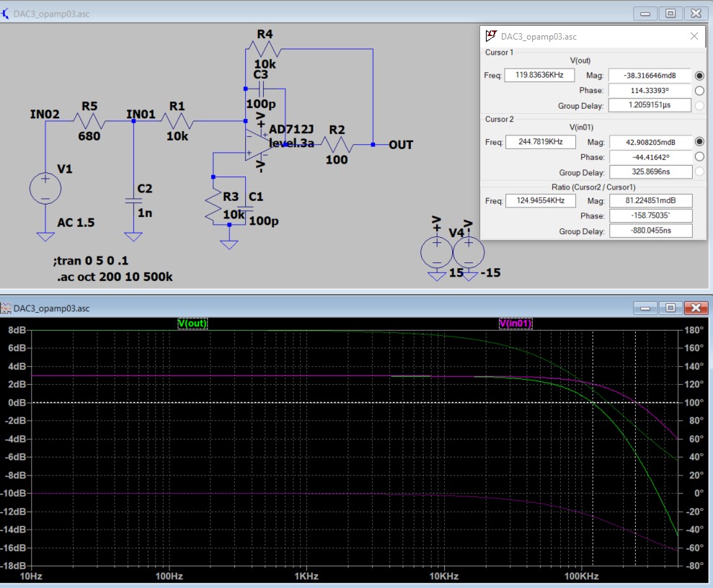Click Cursor 2 Group Delay field 325.8696ns
Viewport: 713px width, 588px height.
(651, 171)
